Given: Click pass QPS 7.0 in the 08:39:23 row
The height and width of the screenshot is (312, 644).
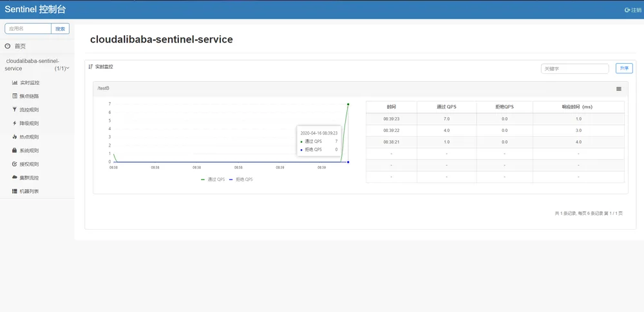Looking at the screenshot, I should click(x=446, y=118).
